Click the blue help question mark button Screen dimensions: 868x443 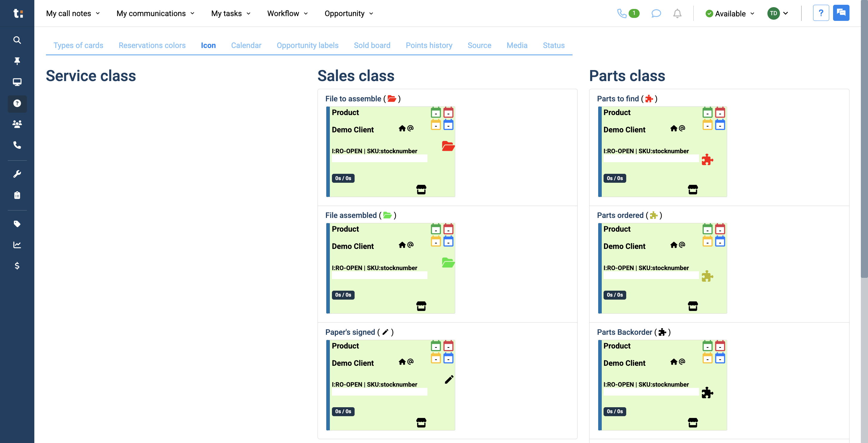pos(821,13)
